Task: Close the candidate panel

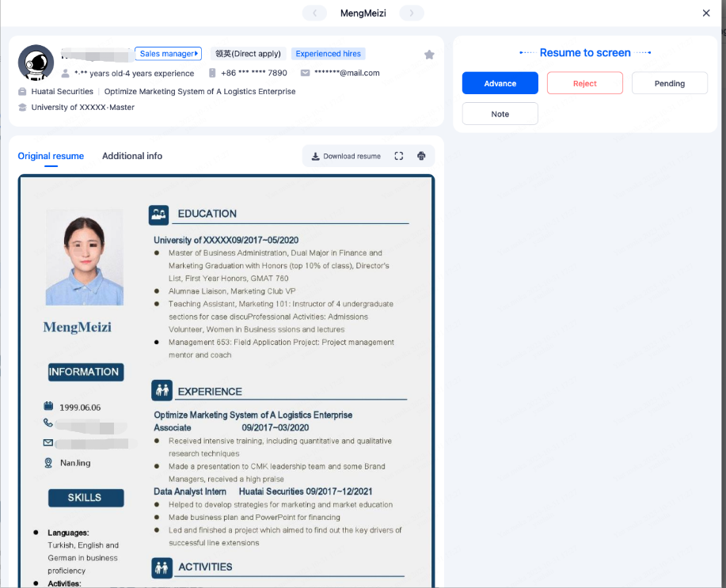Action: [706, 13]
